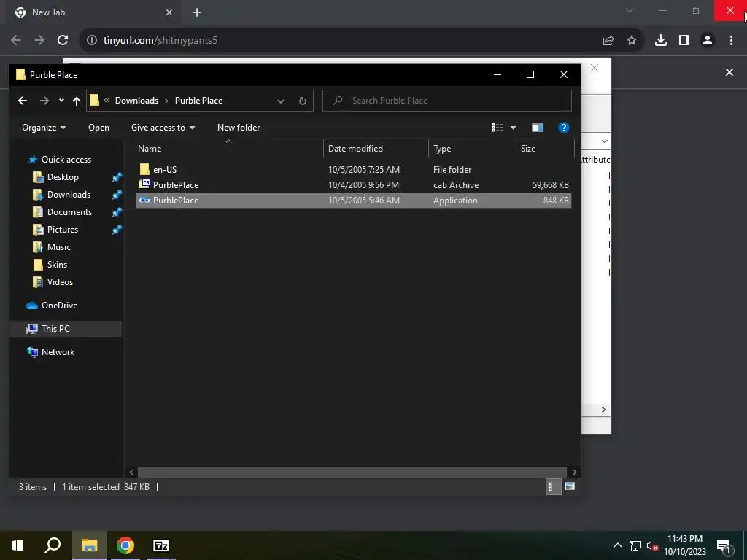Click the horizontal scrollbar in file list

point(352,472)
